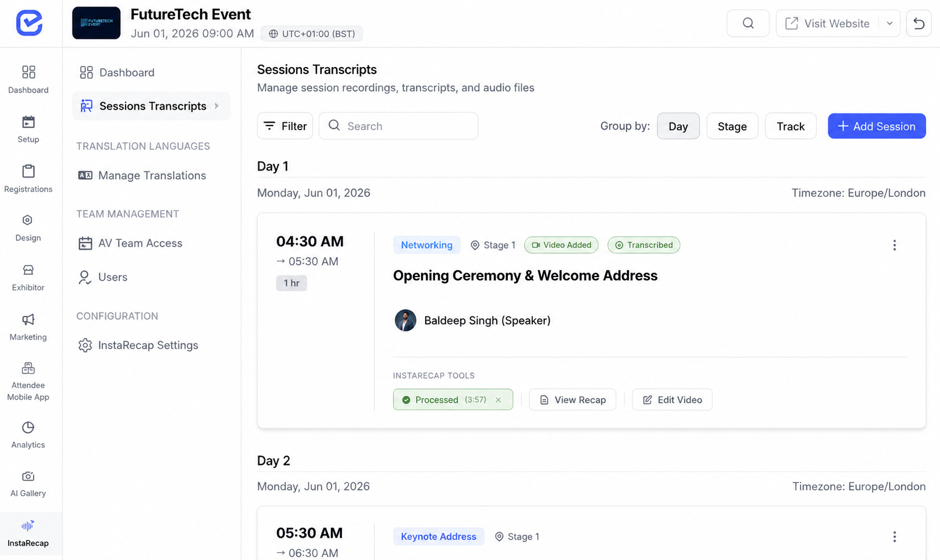Click the Networking tag on Opening Ceremony

click(x=427, y=245)
